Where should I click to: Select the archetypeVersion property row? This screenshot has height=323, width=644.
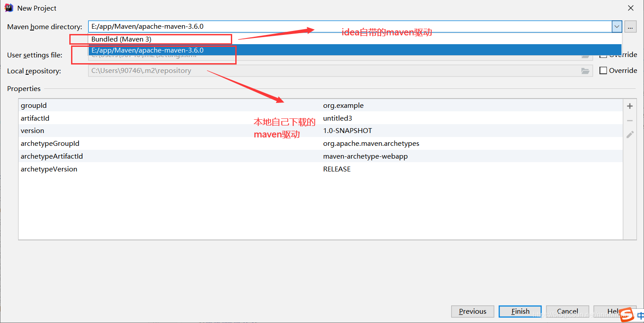pyautogui.click(x=320, y=169)
